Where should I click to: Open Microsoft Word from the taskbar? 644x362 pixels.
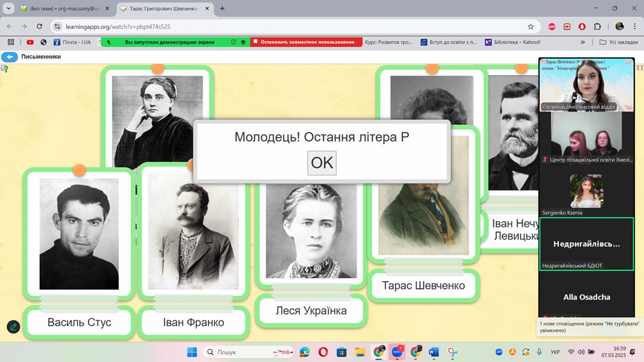click(x=433, y=352)
